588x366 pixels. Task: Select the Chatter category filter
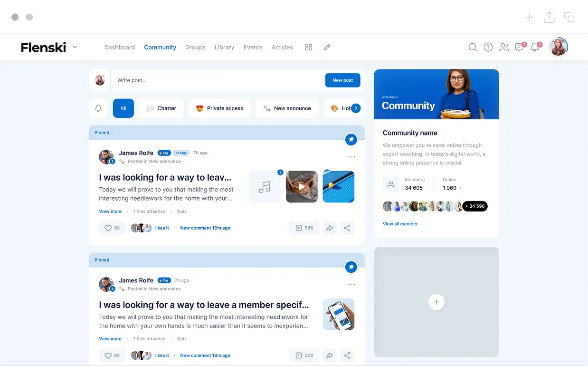coord(161,108)
